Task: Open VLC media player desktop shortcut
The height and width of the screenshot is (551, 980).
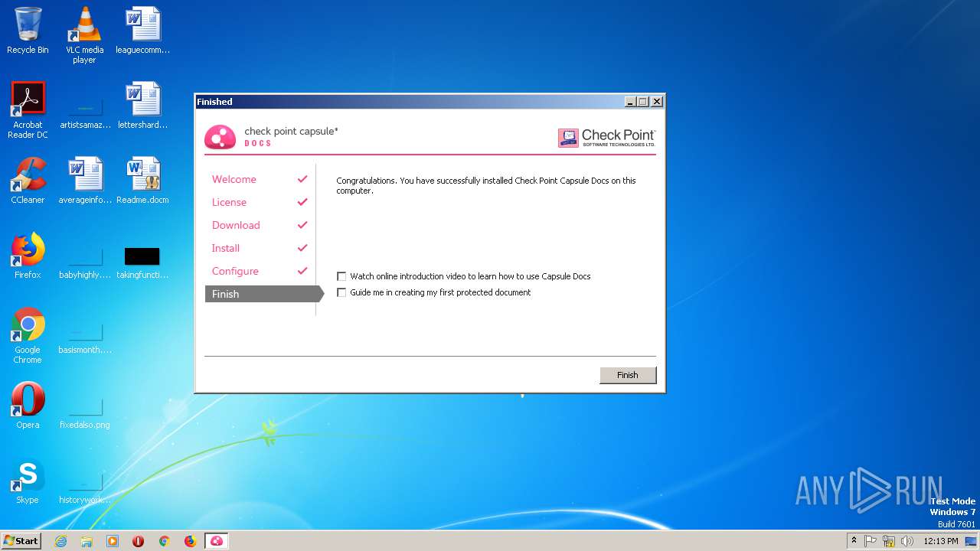Action: (x=84, y=35)
